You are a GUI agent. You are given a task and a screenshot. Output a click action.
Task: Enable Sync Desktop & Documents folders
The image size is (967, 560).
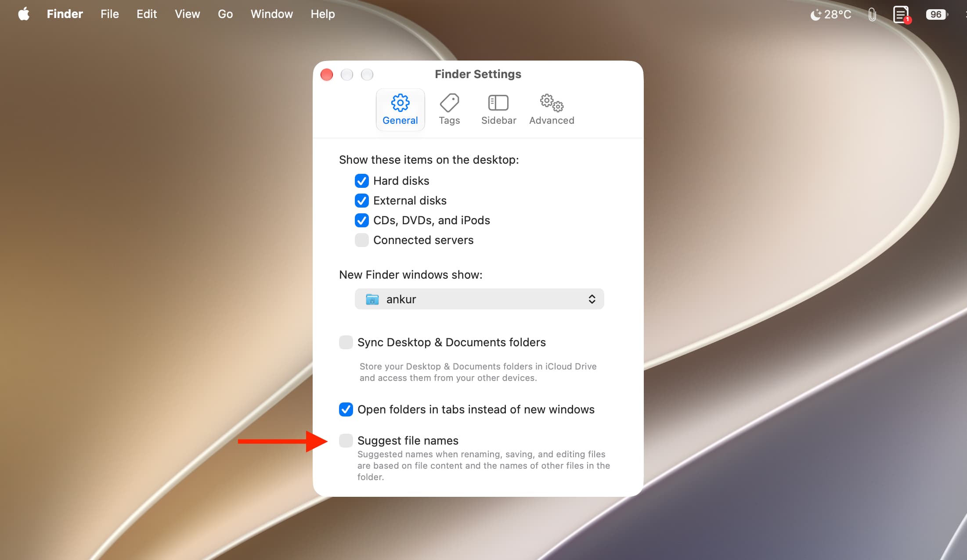[346, 342]
